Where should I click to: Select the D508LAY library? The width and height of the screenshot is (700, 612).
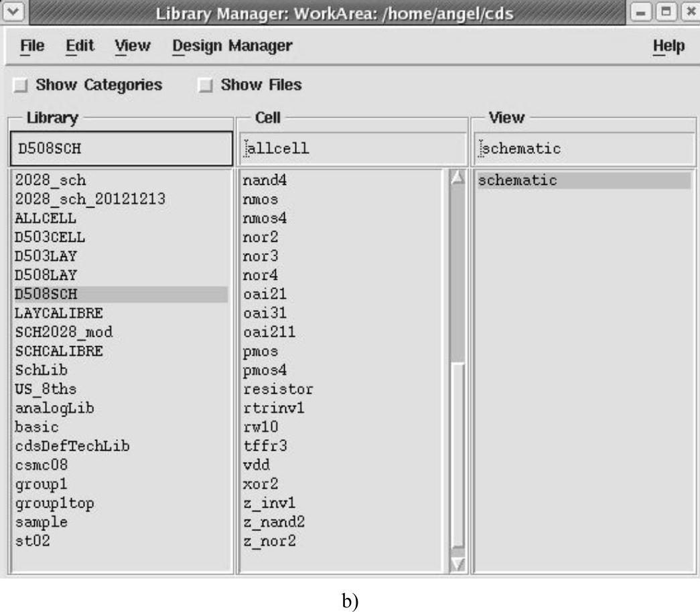[46, 275]
